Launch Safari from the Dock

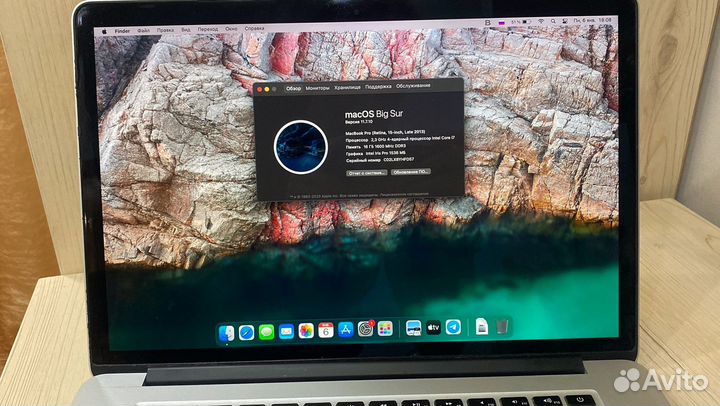click(246, 332)
